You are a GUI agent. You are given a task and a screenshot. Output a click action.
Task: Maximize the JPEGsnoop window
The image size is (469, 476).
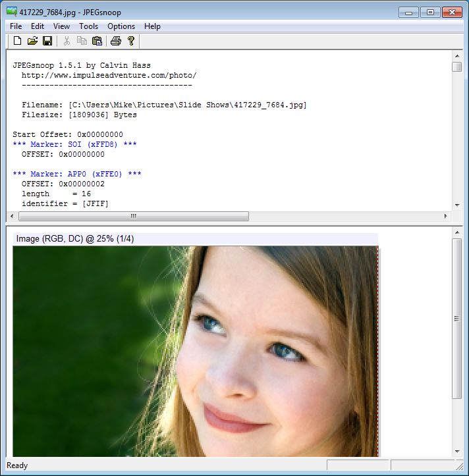tap(430, 13)
